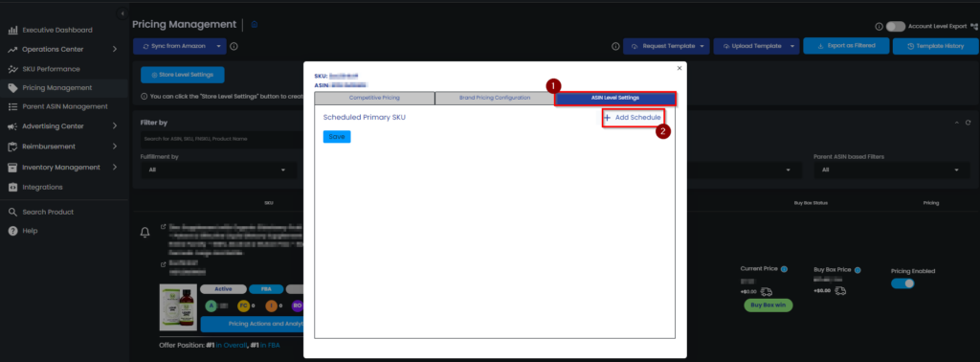Expand the Advertising Center submenu
Viewport: 980px width, 362px height.
(115, 126)
